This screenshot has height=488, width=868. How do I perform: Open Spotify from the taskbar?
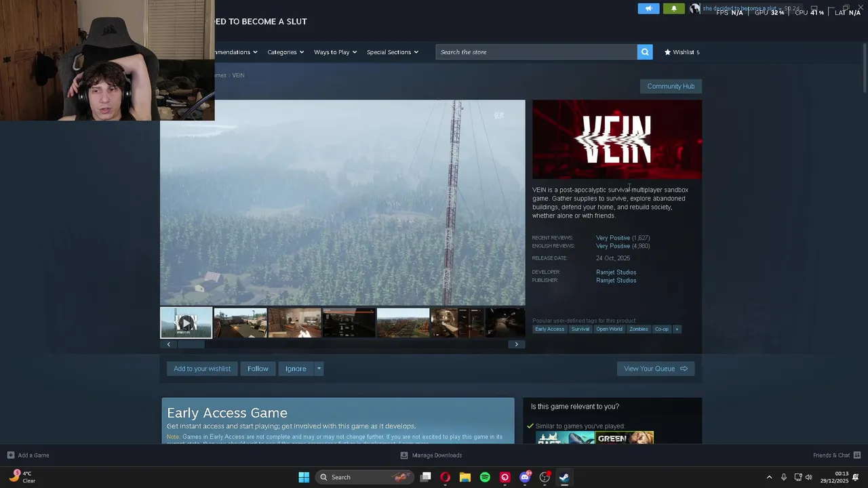[485, 477]
